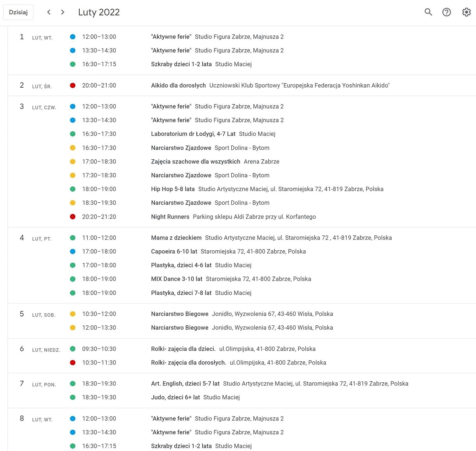Click yellow dot next to Zajęcia szachowe
The width and height of the screenshot is (476, 451).
click(73, 161)
